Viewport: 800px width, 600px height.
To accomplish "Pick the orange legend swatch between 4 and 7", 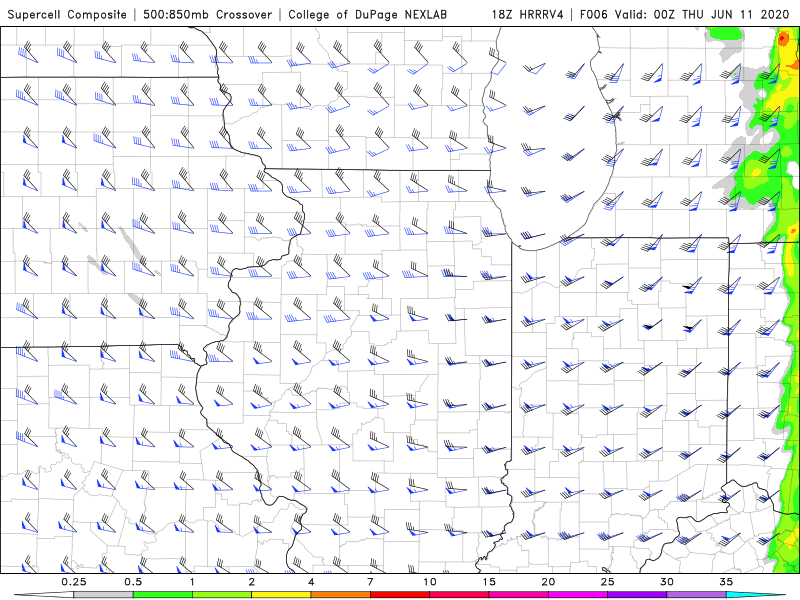I will tap(340, 595).
